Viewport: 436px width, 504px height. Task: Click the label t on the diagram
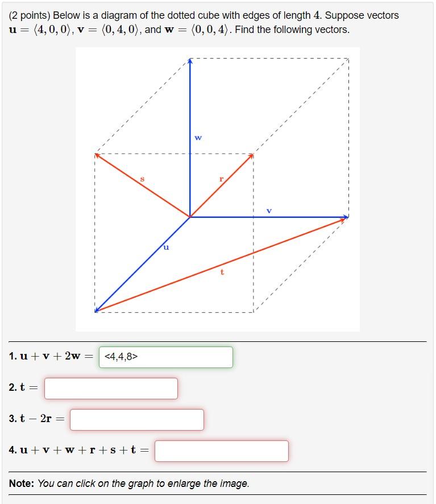(222, 272)
